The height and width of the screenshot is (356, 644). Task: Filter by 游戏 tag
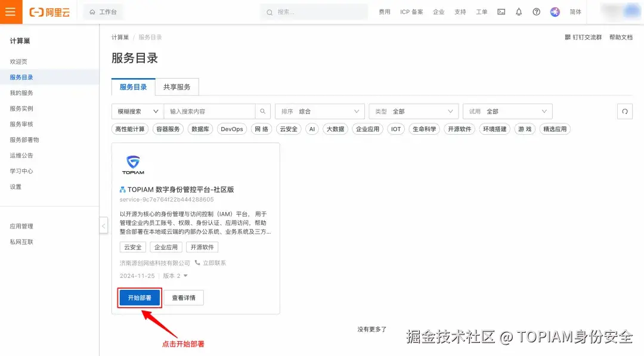[x=525, y=129]
